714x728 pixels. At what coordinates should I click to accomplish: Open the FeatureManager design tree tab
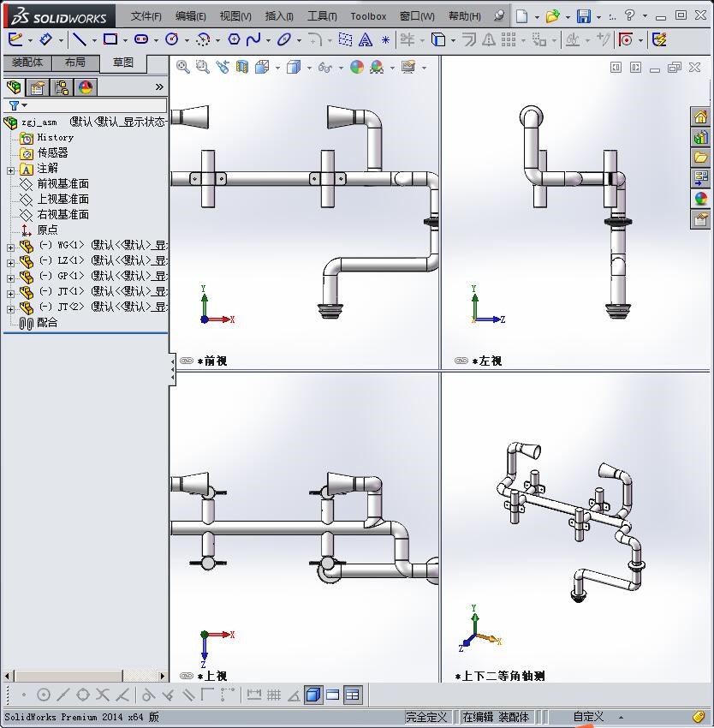point(14,87)
